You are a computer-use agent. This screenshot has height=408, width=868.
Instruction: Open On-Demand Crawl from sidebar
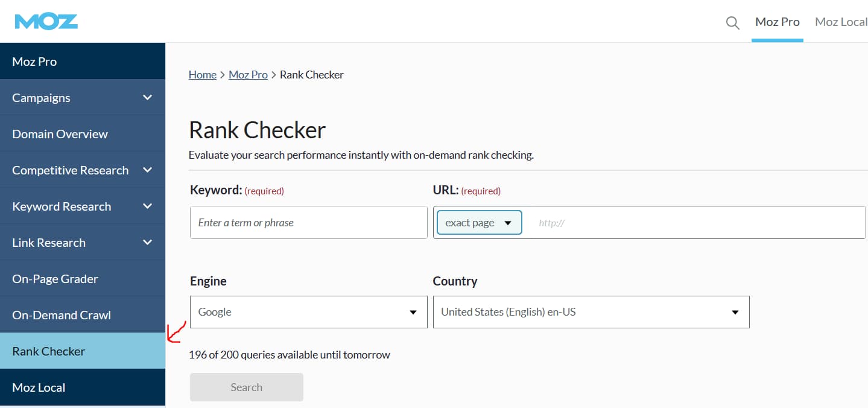tap(62, 315)
